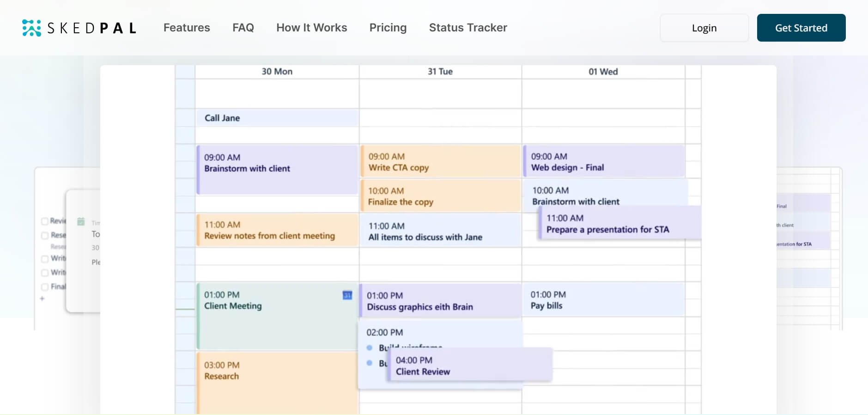This screenshot has height=415, width=868.
Task: Open the Features menu item
Action: pyautogui.click(x=187, y=28)
